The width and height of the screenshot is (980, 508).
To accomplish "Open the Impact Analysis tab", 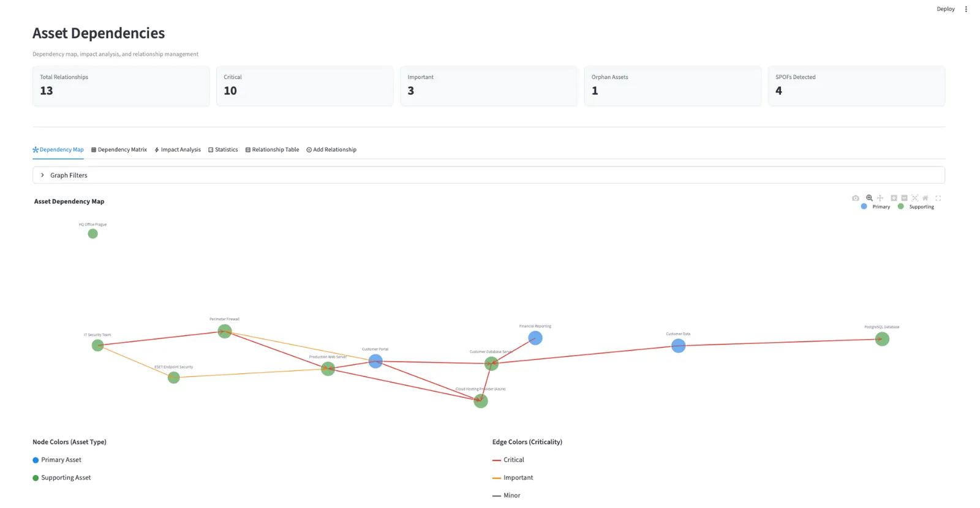I will coord(178,149).
